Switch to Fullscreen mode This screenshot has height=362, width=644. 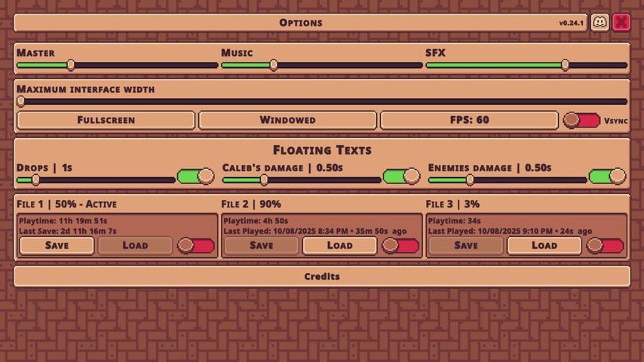106,120
